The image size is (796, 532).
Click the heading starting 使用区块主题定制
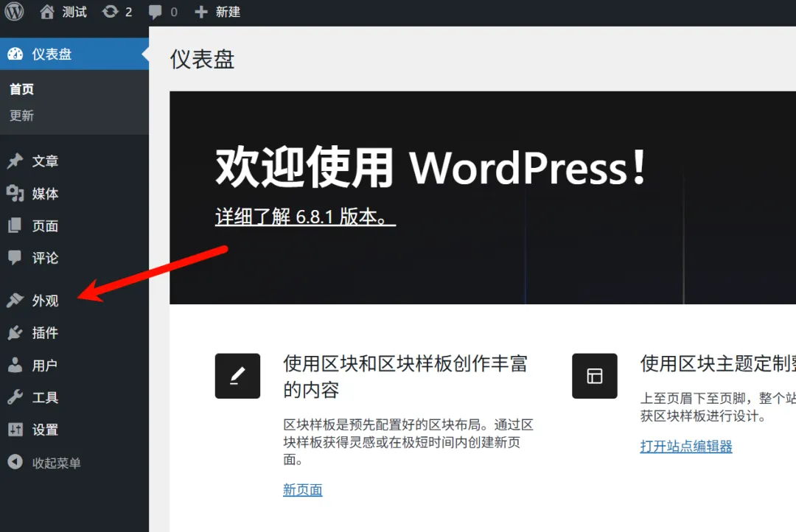(x=718, y=363)
